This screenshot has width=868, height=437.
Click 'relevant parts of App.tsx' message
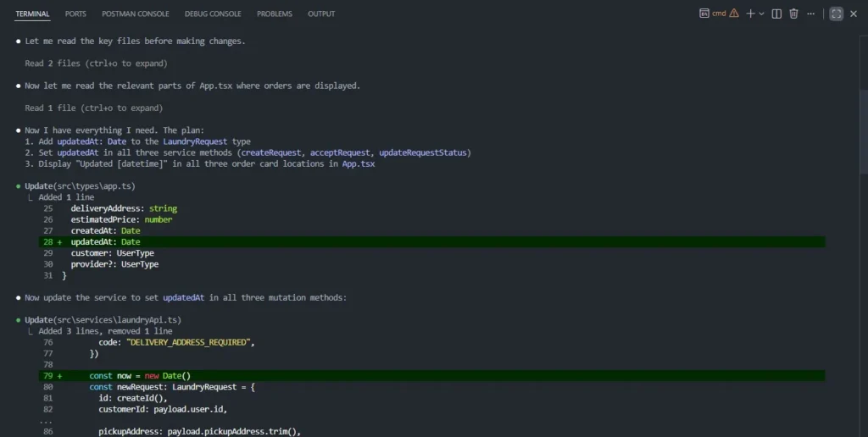[x=192, y=86]
